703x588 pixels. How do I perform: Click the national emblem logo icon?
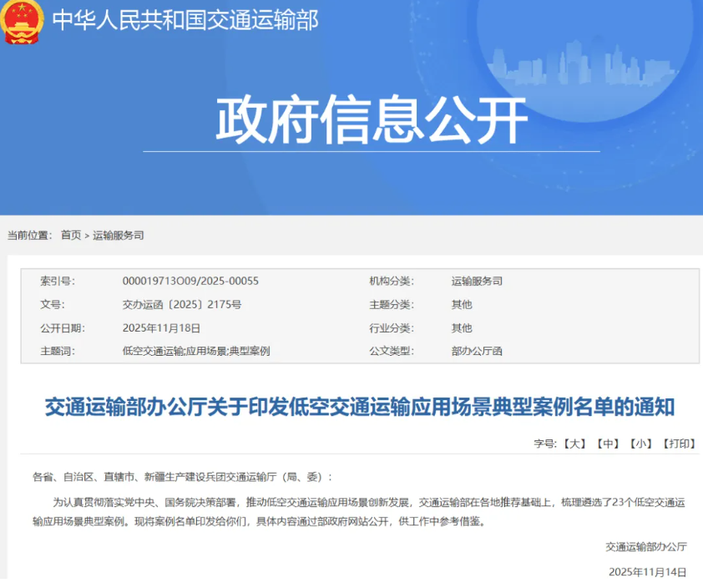coord(23,21)
